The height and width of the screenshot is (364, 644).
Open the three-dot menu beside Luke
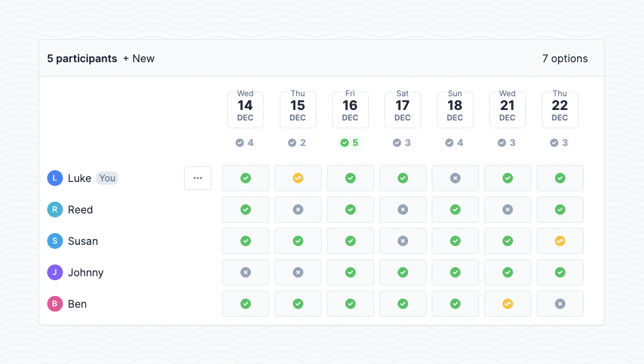(x=198, y=178)
